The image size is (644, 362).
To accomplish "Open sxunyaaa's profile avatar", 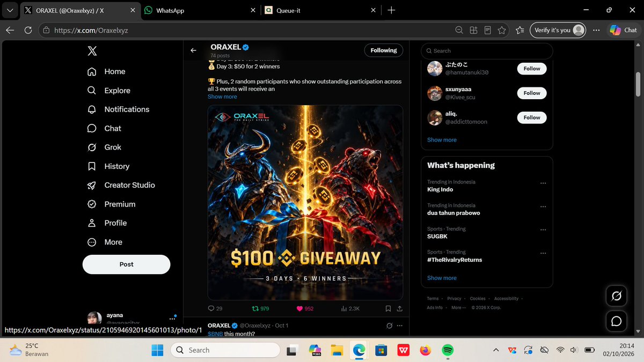I will 435,93.
